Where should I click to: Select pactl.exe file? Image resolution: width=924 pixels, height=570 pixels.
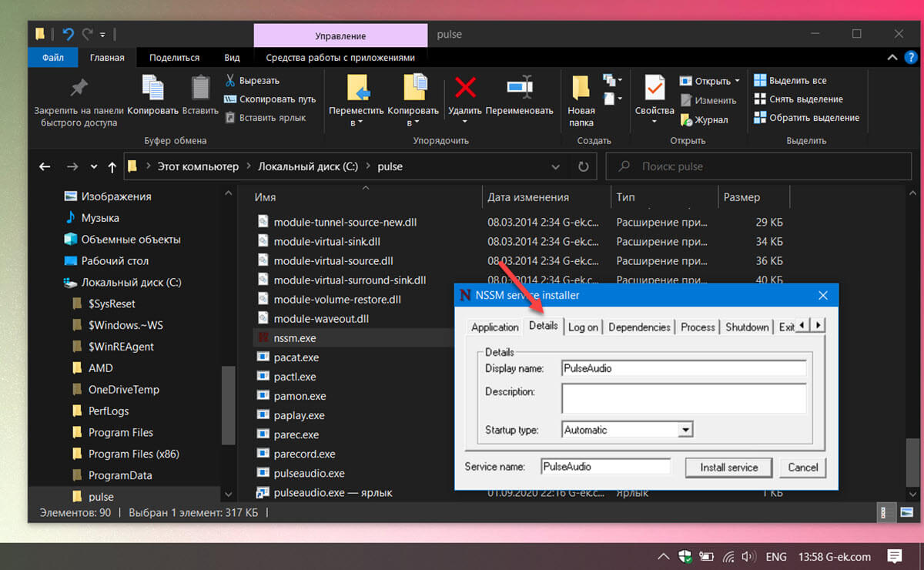point(295,377)
